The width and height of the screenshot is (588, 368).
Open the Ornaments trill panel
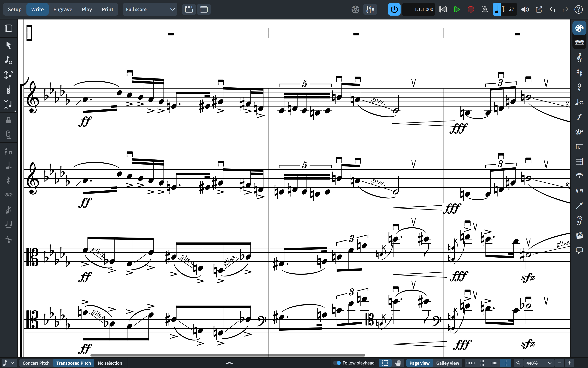(x=579, y=132)
